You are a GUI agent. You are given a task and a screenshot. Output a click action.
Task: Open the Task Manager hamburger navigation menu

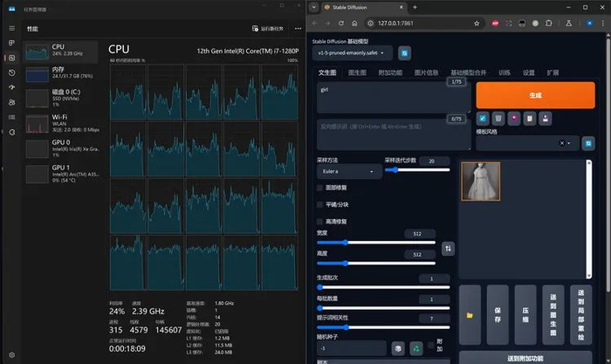(x=11, y=28)
